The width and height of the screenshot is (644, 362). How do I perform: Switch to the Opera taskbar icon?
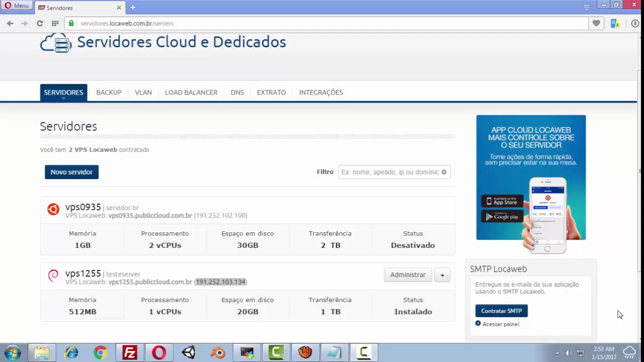tap(159, 352)
